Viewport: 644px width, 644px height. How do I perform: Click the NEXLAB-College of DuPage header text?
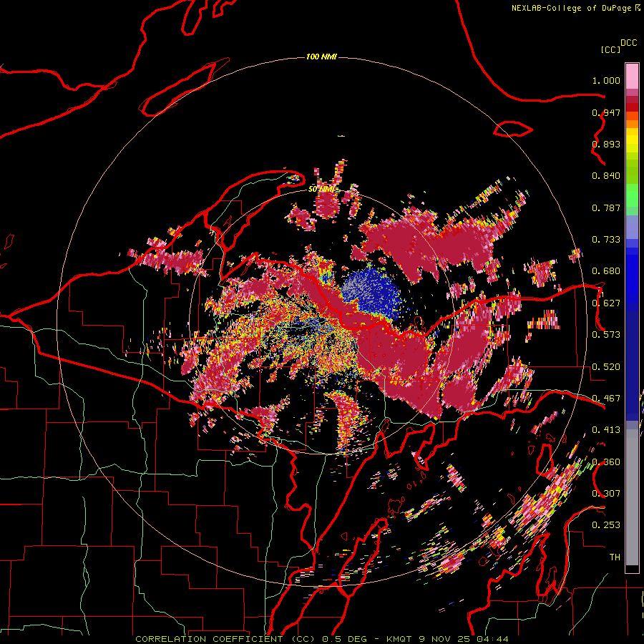tap(571, 8)
